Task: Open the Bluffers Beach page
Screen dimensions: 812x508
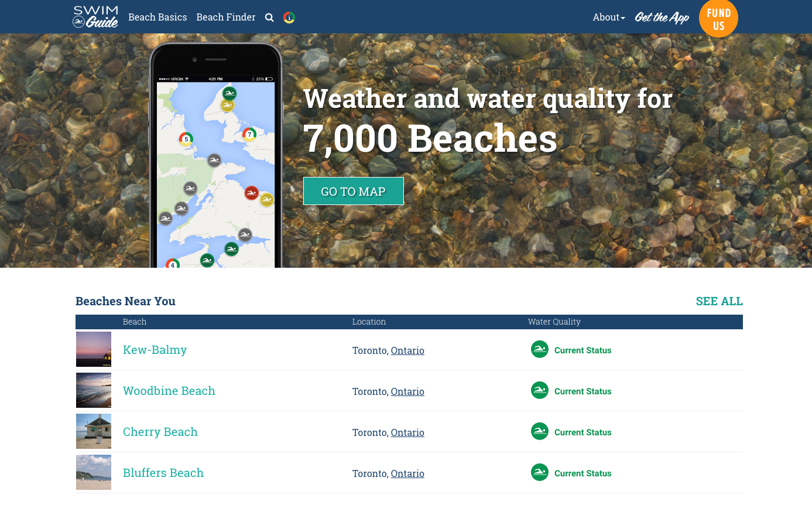Action: (163, 473)
